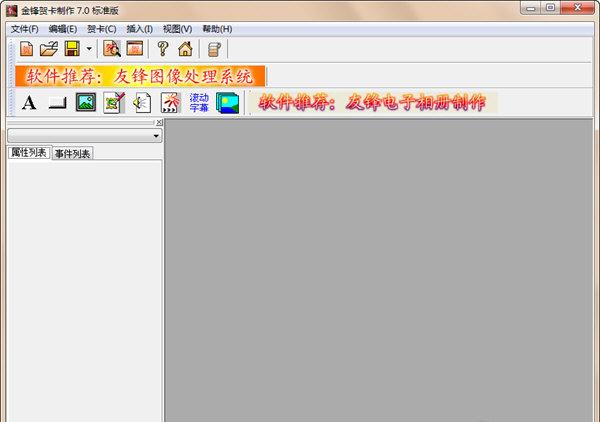
Task: Insert a picture with the landscape image icon
Action: tap(85, 102)
